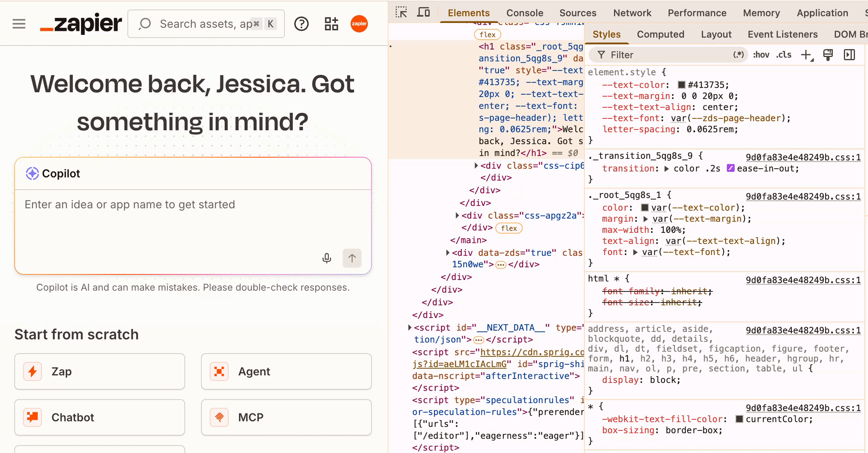Image resolution: width=868 pixels, height=453 pixels.
Task: Click the Zap lightning bolt icon
Action: pyautogui.click(x=32, y=371)
